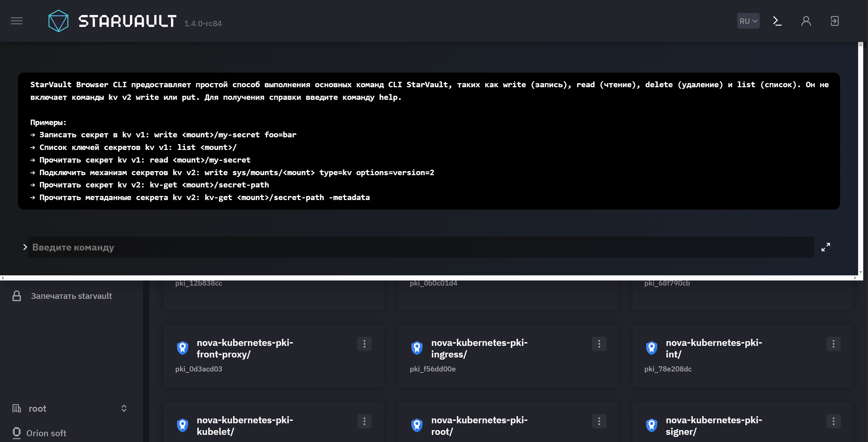Open options menu for nova-kubernetes-pki-signer/
868x442 pixels.
833,421
